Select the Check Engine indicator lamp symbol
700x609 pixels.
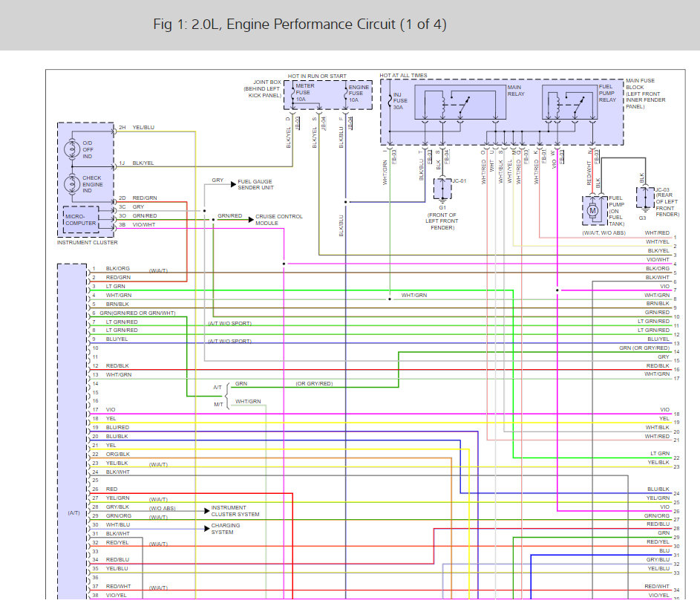point(72,182)
